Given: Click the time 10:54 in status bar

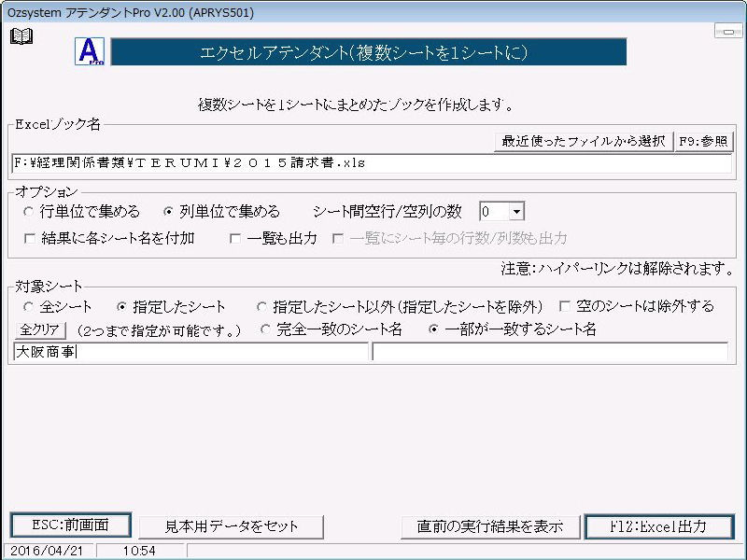Looking at the screenshot, I should [x=138, y=552].
